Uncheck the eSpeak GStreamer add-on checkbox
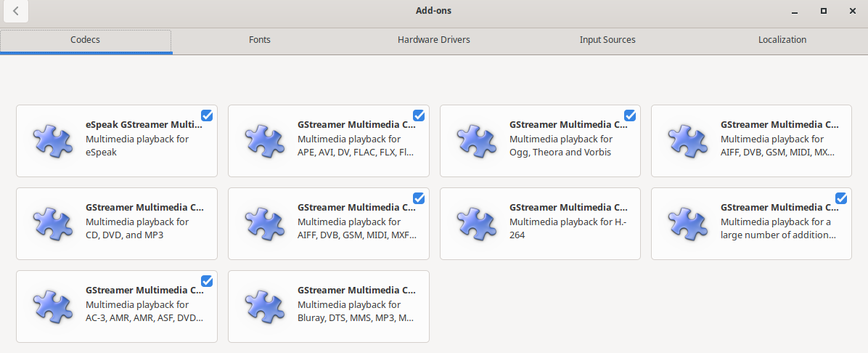The width and height of the screenshot is (868, 353). [x=207, y=115]
